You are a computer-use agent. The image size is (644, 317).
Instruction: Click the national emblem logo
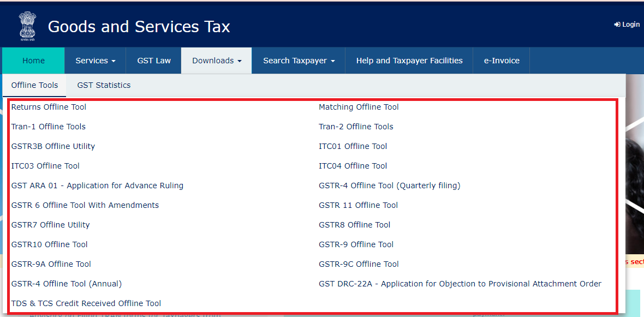coord(27,24)
